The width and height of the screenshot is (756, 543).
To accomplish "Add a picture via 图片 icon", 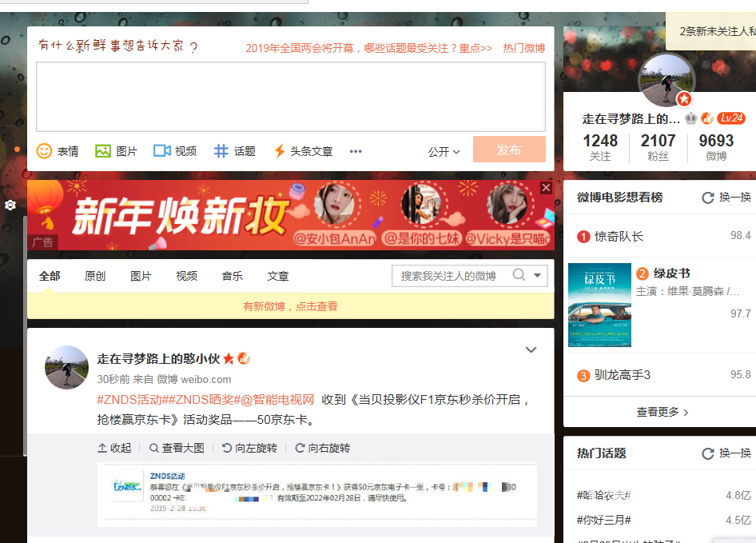I will click(x=116, y=151).
